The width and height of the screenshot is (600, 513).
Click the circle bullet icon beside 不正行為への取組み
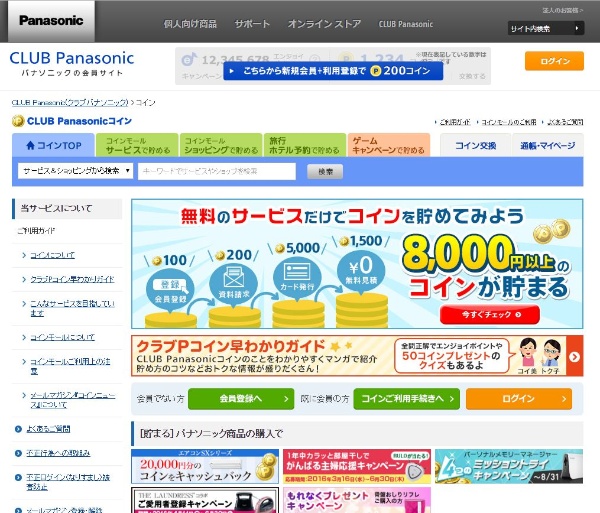[x=18, y=453]
